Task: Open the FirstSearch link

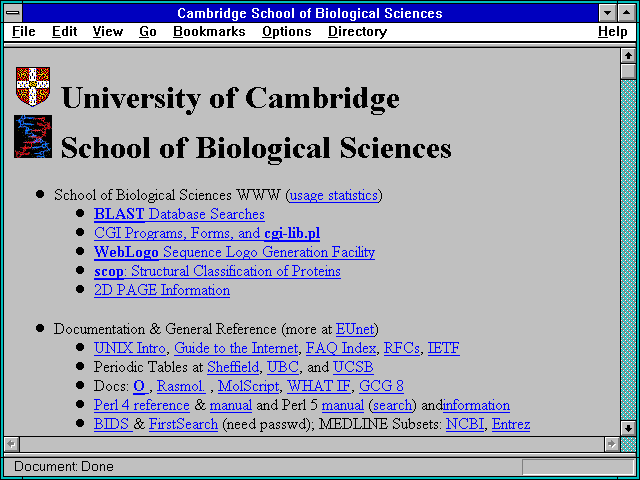Action: tap(183, 424)
